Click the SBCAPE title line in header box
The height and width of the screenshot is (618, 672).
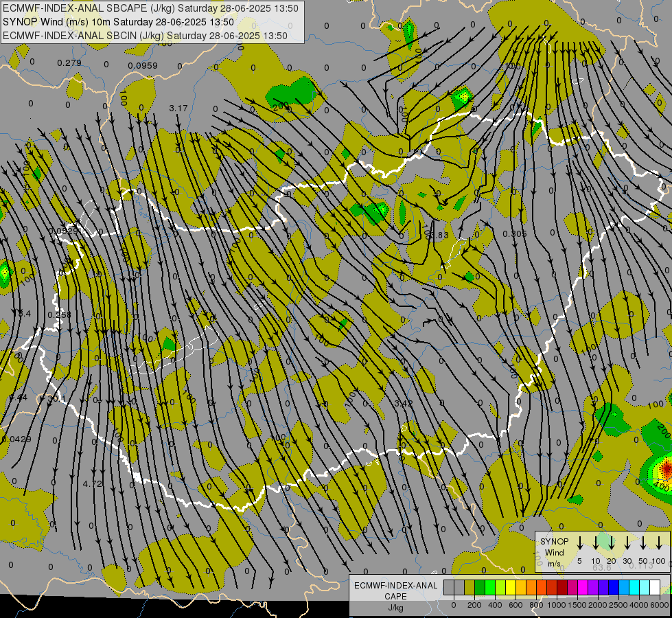pyautogui.click(x=150, y=8)
